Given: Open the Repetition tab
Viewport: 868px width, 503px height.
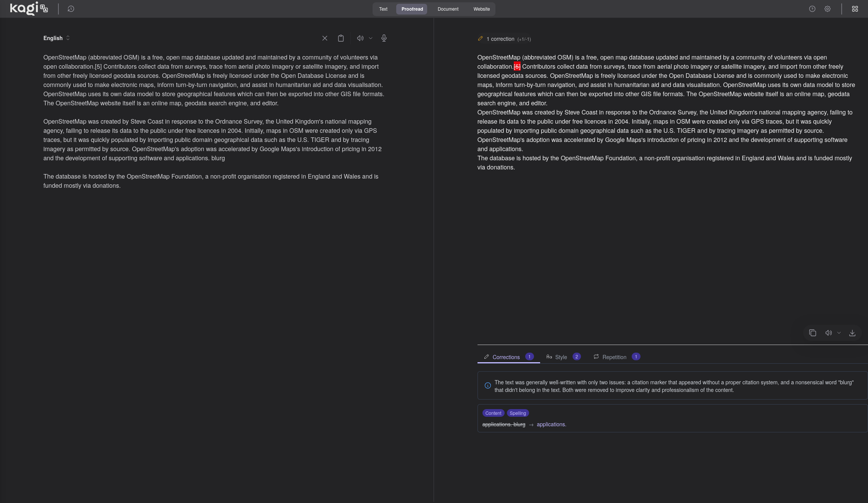Looking at the screenshot, I should (614, 357).
